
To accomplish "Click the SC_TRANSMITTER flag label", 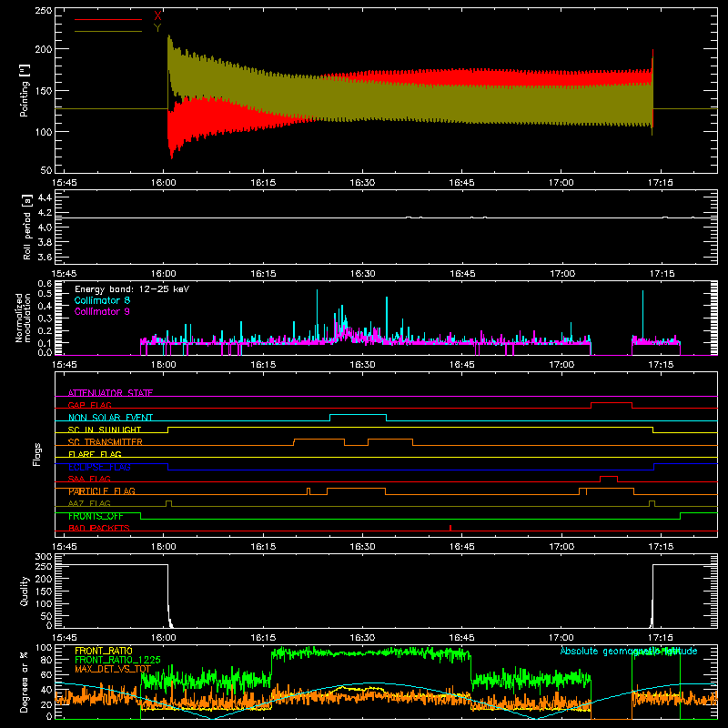I will coord(106,441).
